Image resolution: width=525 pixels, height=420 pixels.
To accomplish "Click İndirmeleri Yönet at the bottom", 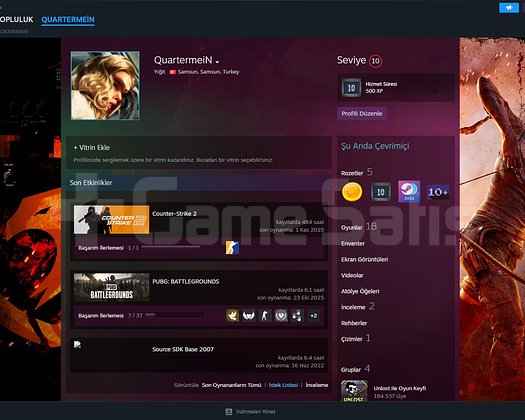I will [x=256, y=412].
